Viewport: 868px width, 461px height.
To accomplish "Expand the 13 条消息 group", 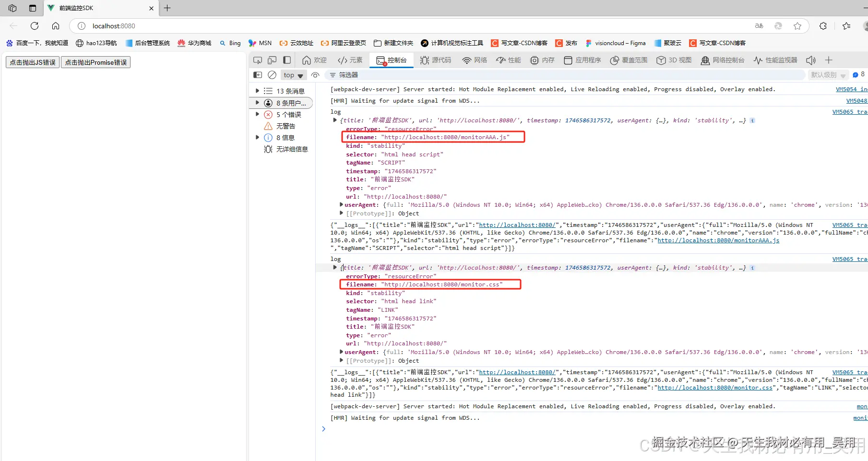I will pyautogui.click(x=258, y=91).
